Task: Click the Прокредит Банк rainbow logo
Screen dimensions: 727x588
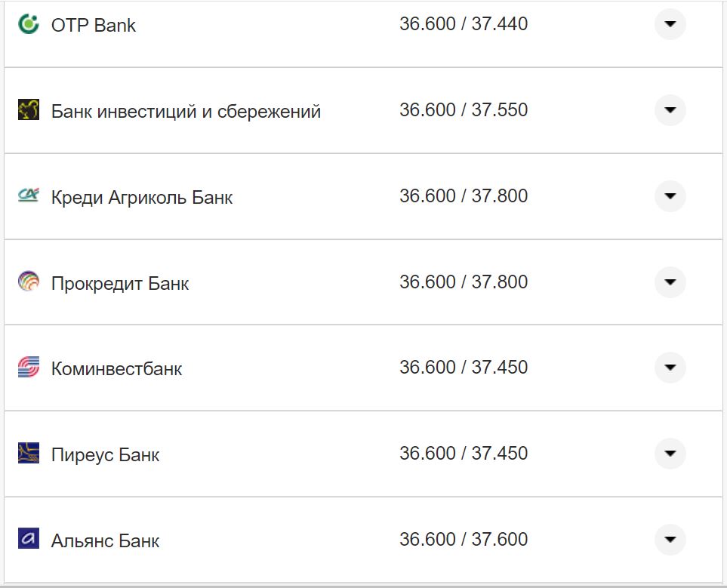Action: (29, 282)
